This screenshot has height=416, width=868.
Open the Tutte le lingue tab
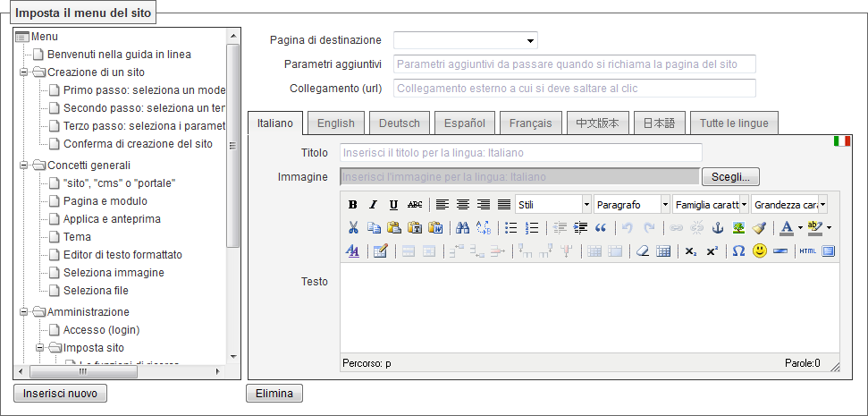pyautogui.click(x=734, y=123)
